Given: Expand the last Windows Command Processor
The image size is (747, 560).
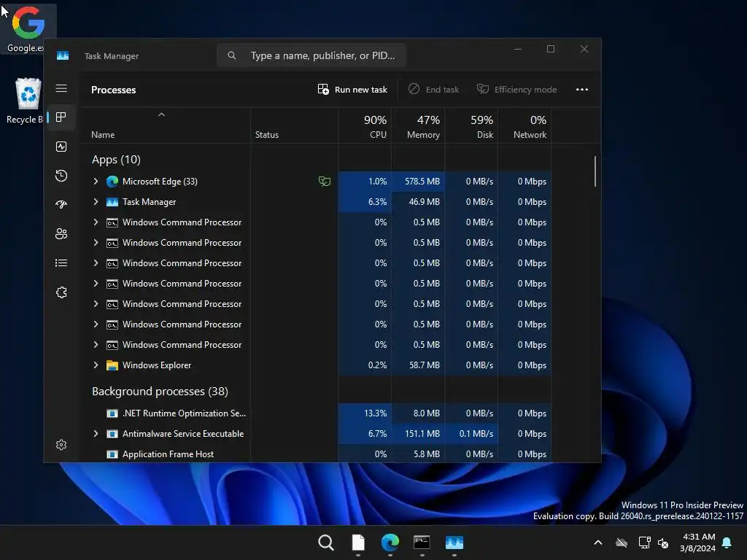Looking at the screenshot, I should [x=96, y=345].
